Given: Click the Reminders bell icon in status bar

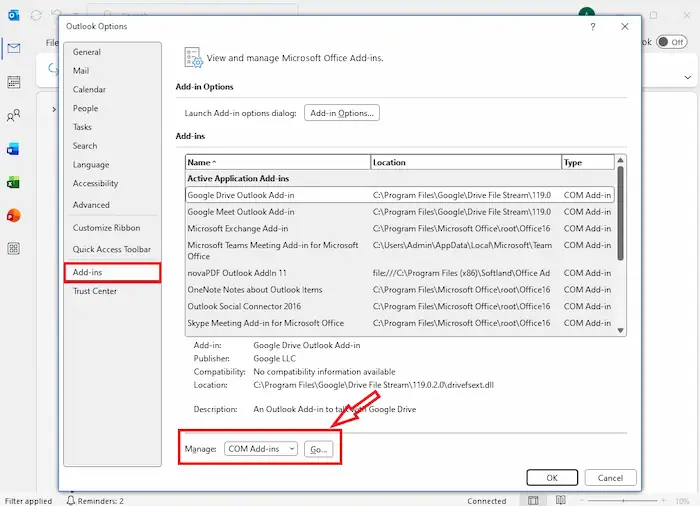Looking at the screenshot, I should tap(71, 501).
